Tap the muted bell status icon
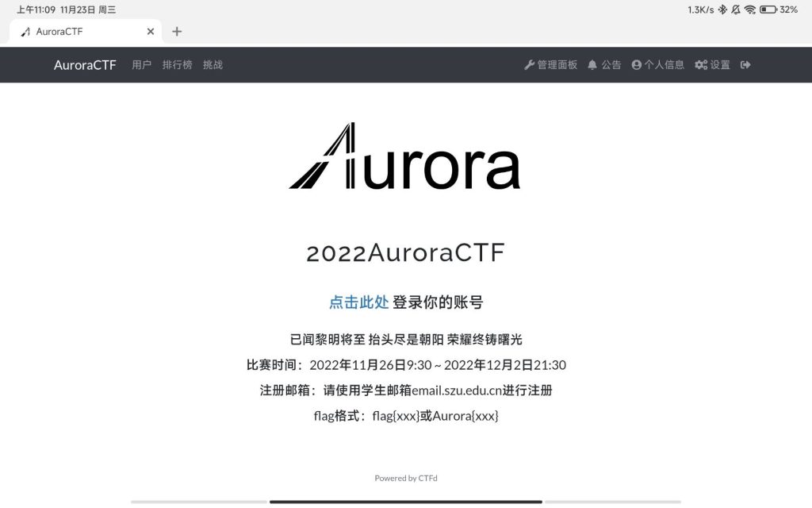This screenshot has height=508, width=812. coord(736,10)
